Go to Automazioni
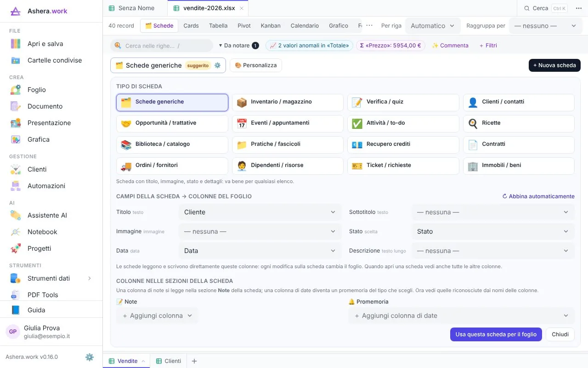Viewport: 588px width, 368px height. 51,186
